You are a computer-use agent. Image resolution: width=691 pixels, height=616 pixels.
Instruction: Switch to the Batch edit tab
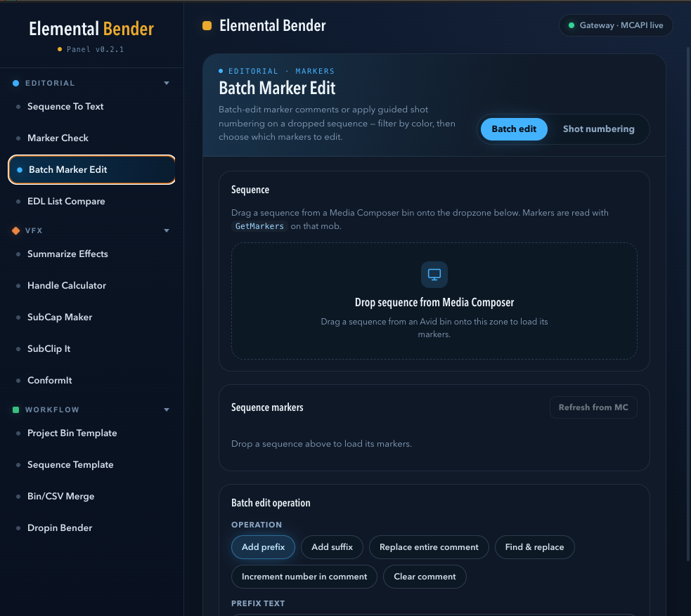tap(514, 129)
